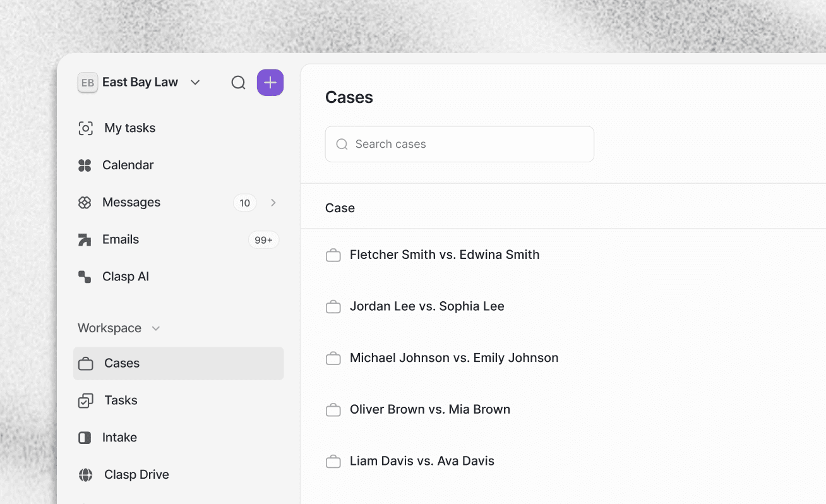Click Cases briefcase icon in sidebar
The image size is (826, 504).
coord(85,364)
